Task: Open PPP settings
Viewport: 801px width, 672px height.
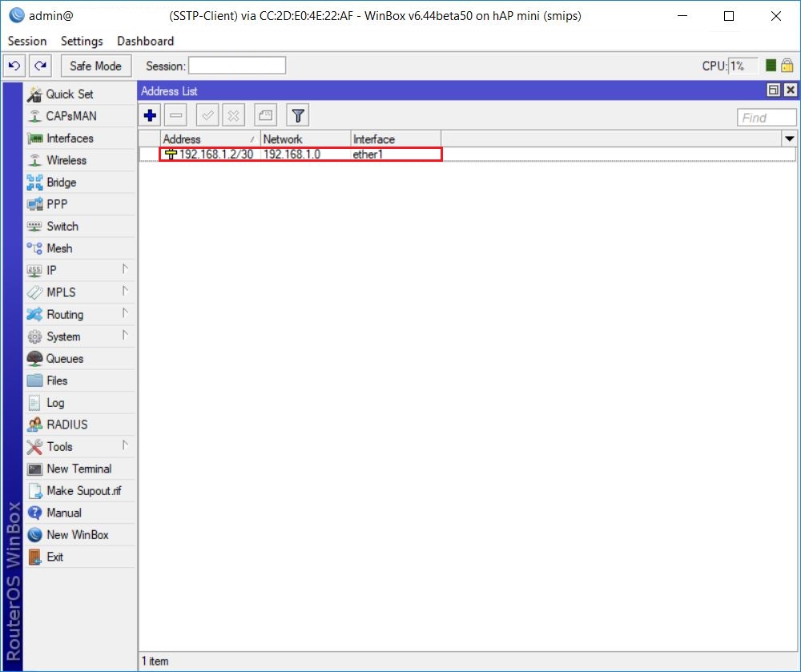Action: coord(80,204)
